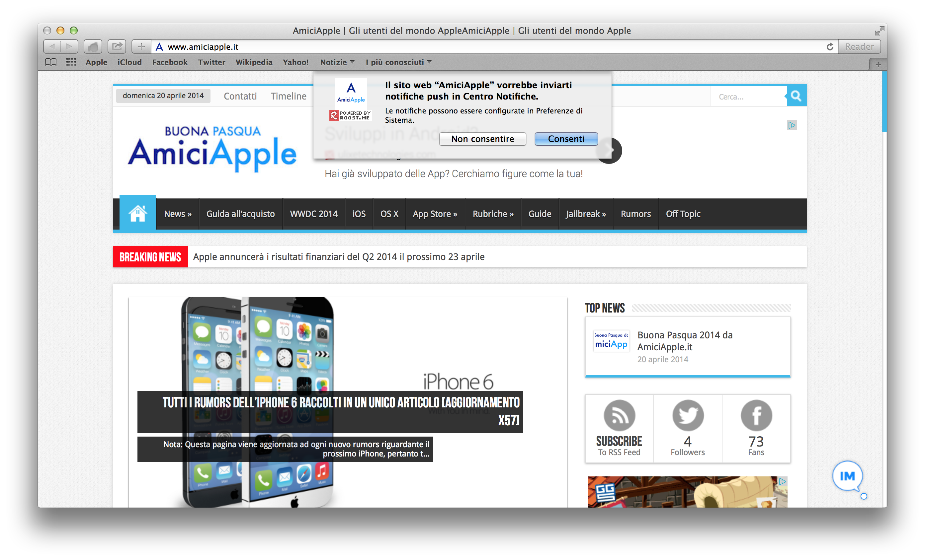
Task: Click the Buona Pasqua top news thumbnail
Action: pyautogui.click(x=611, y=341)
